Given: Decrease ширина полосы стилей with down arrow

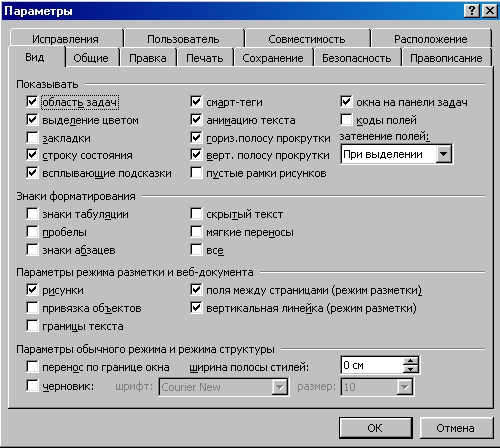Looking at the screenshot, I should (410, 369).
